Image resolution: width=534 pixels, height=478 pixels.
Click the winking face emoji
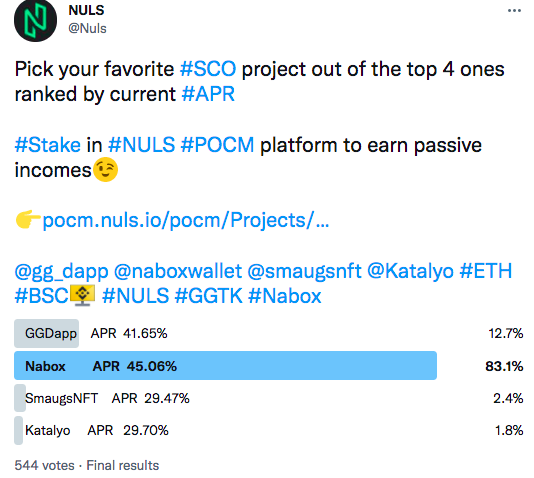click(x=106, y=170)
